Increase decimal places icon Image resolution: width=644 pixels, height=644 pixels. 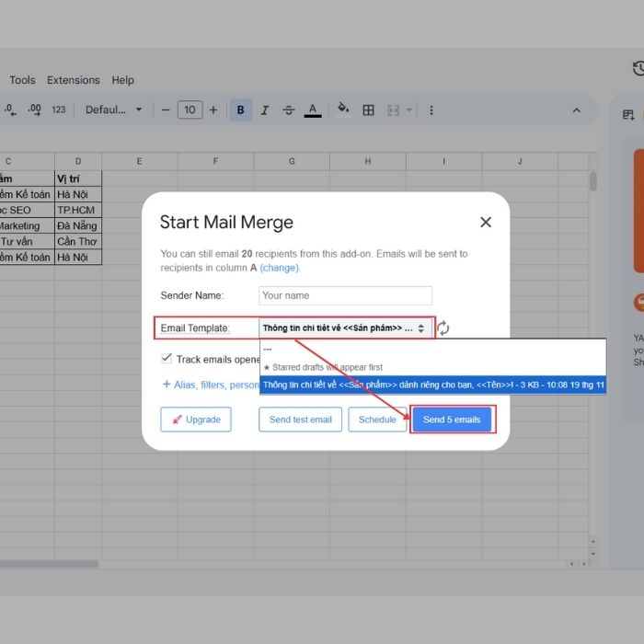click(x=35, y=110)
